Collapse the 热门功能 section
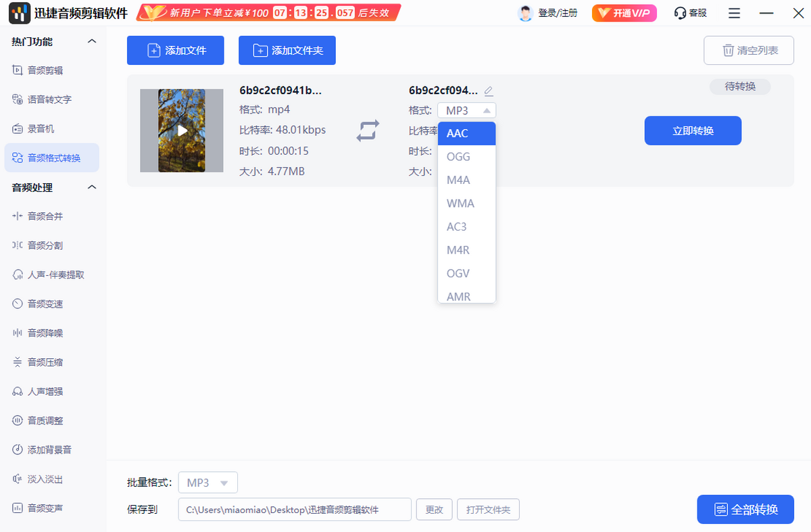This screenshot has width=811, height=532. tap(93, 42)
